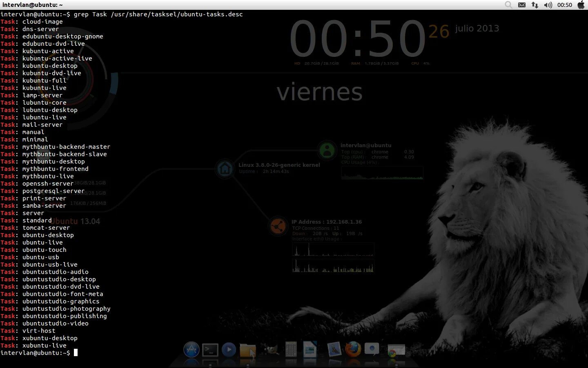Open the file manager folder dock icon
The height and width of the screenshot is (368, 588).
click(x=247, y=350)
